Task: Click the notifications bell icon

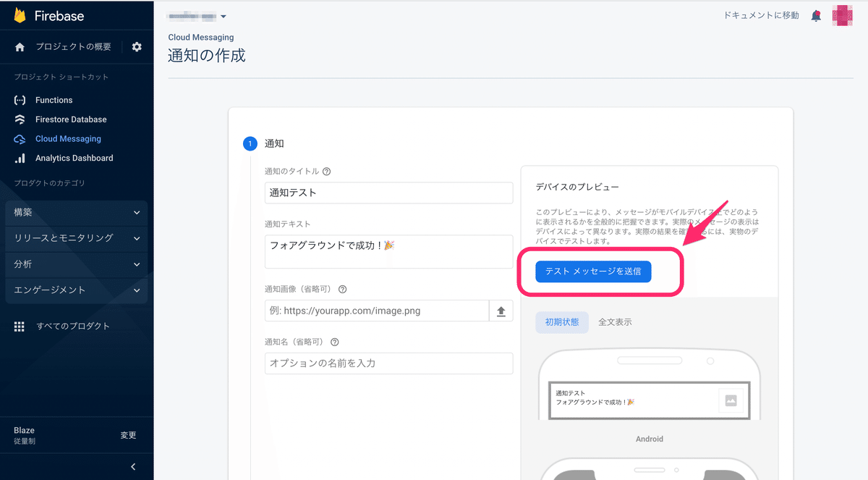Action: click(x=816, y=15)
